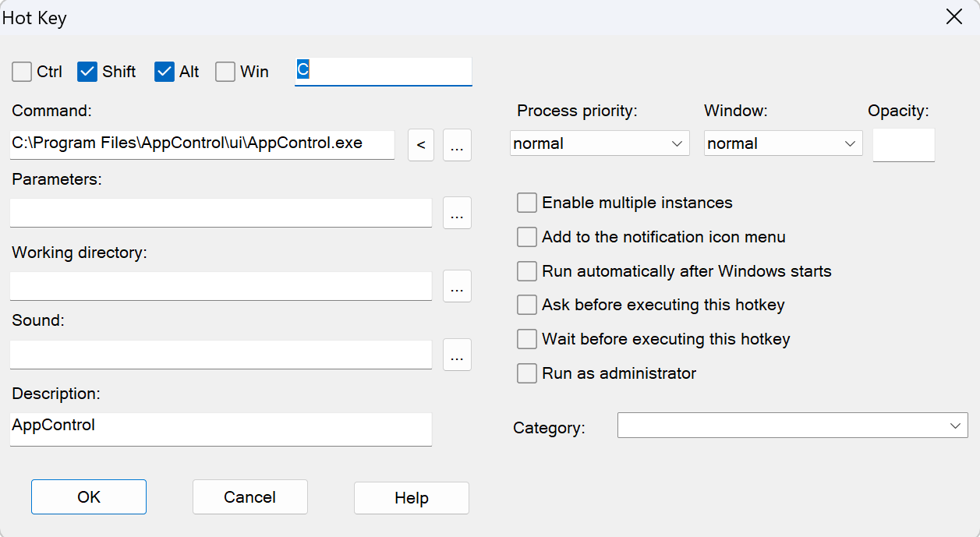This screenshot has width=980, height=537.
Task: Open Help for the Hot Key dialog
Action: [411, 498]
